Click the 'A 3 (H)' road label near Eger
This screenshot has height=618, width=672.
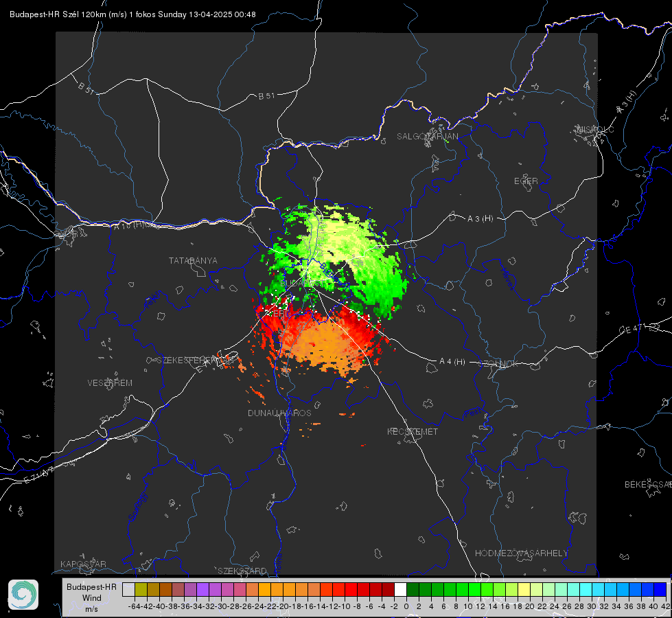point(480,218)
